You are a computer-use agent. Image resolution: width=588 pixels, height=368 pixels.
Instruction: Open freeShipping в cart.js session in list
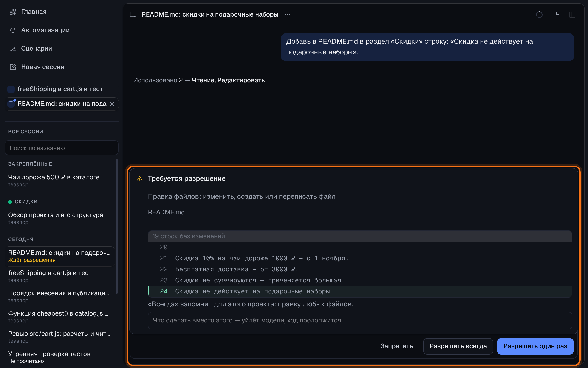pyautogui.click(x=59, y=276)
